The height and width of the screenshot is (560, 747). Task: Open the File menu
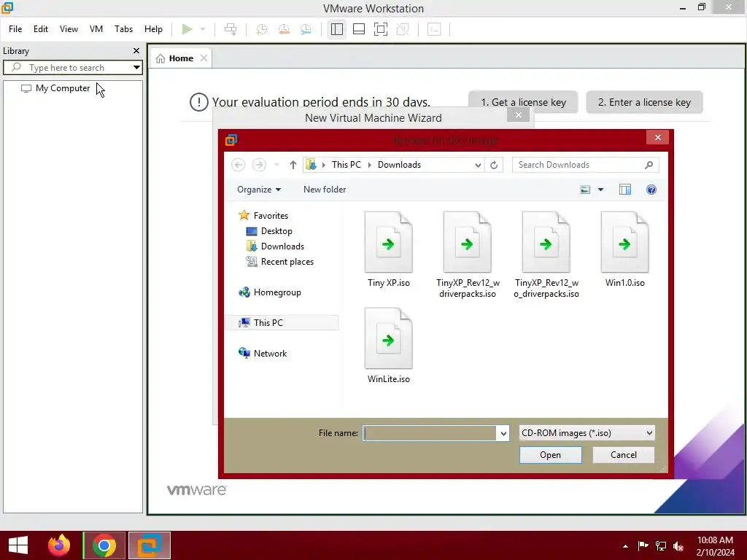coord(15,29)
